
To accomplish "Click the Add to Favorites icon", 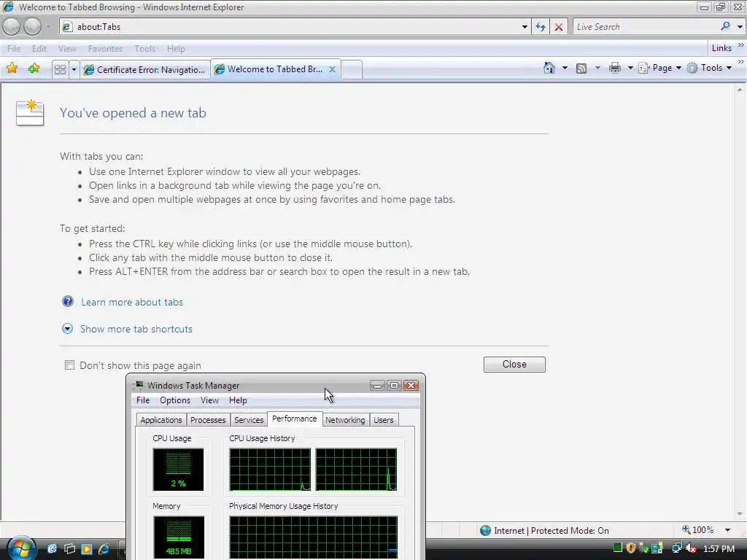I will tap(34, 69).
